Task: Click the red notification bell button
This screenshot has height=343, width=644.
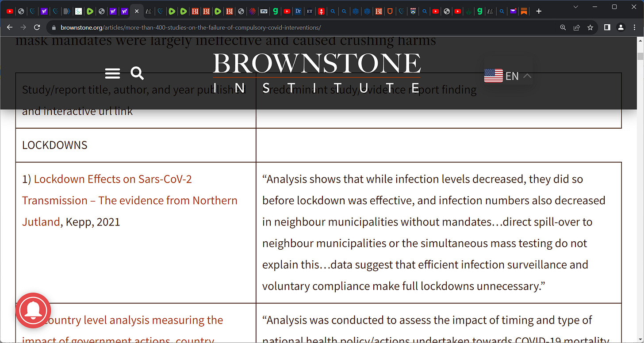Action: pyautogui.click(x=34, y=310)
